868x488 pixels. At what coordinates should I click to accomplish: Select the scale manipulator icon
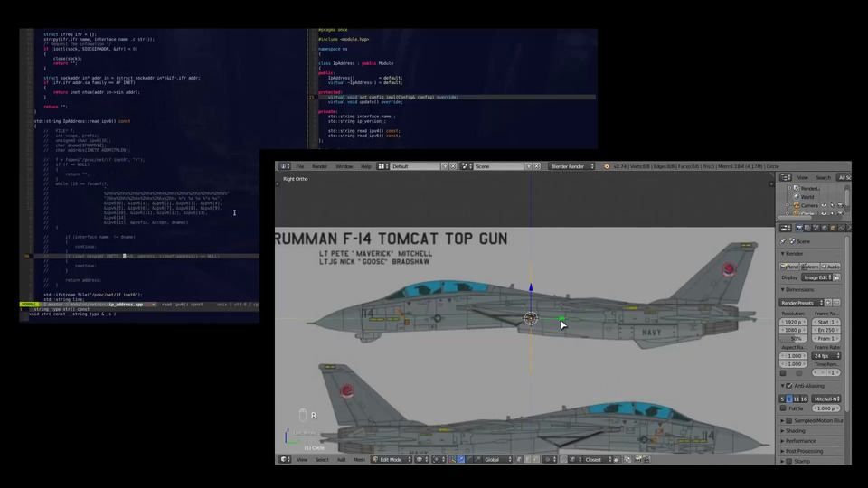tap(477, 459)
